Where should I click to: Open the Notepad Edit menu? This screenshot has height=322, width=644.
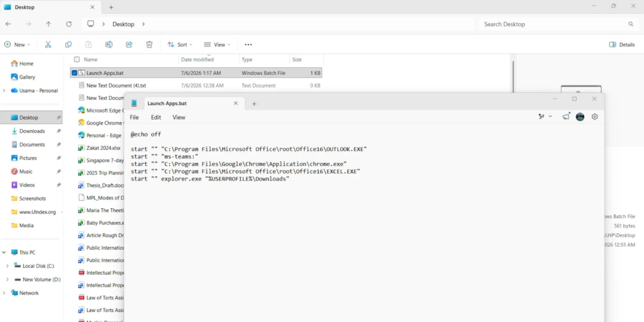[156, 117]
